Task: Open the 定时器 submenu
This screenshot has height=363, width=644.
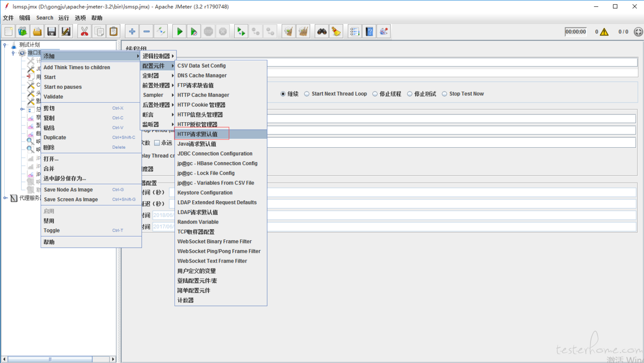Action: pos(158,75)
